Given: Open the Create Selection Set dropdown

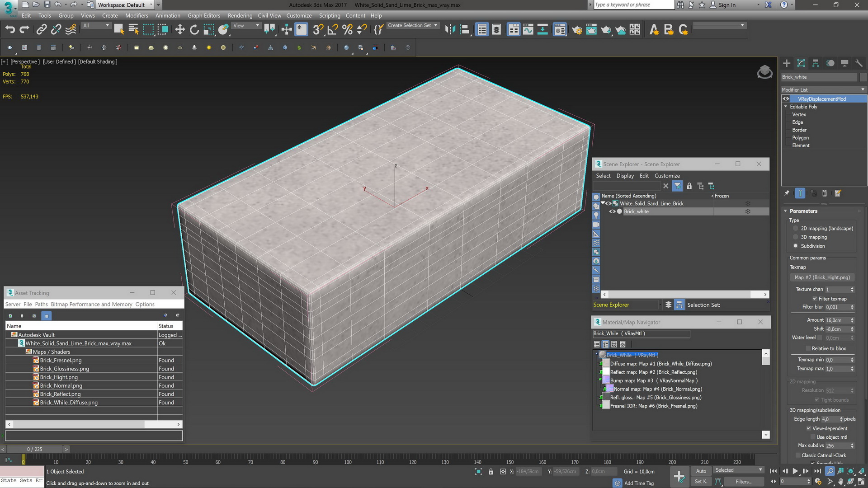Looking at the screenshot, I should [x=413, y=26].
